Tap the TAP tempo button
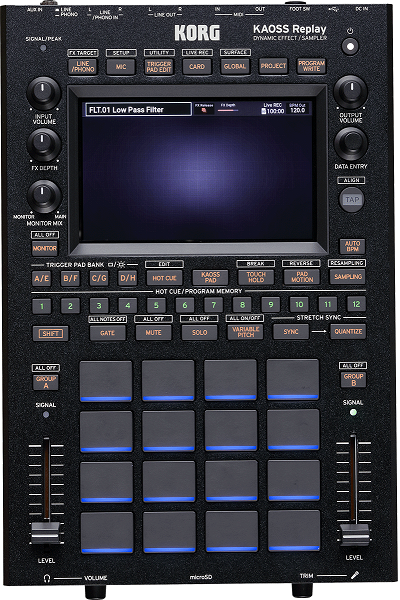Screen dimensions: 400x600 click(x=352, y=200)
